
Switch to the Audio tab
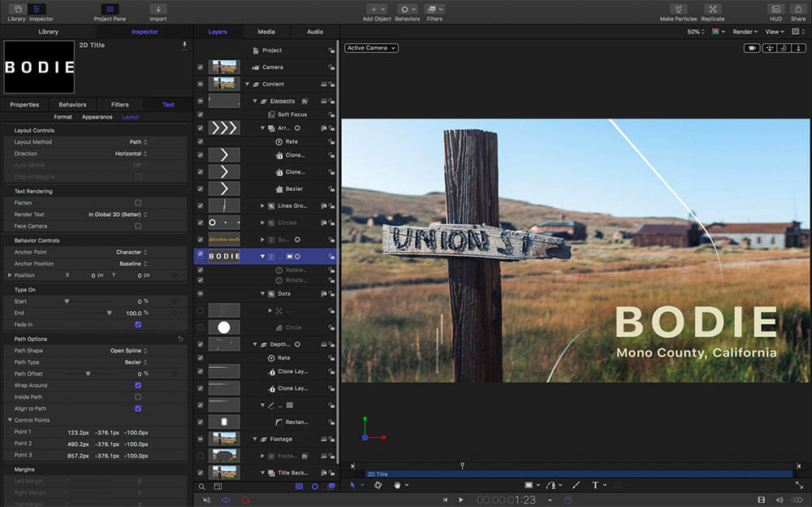pos(315,32)
